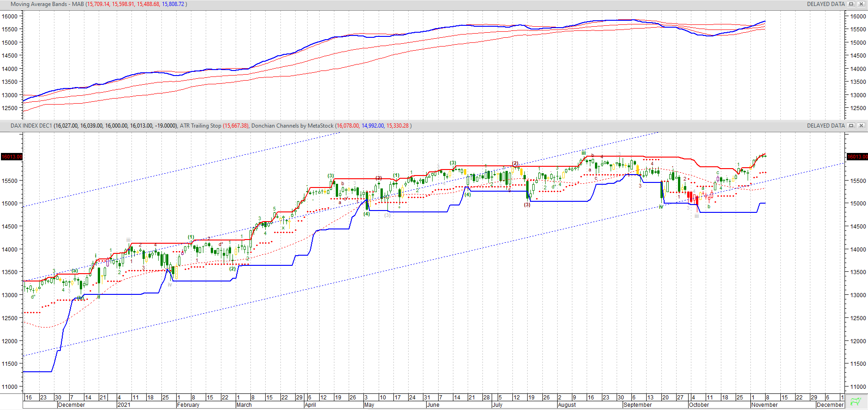Select the ATR Trailing Stop indicator label
Screen dimensions: 868x410
200,126
